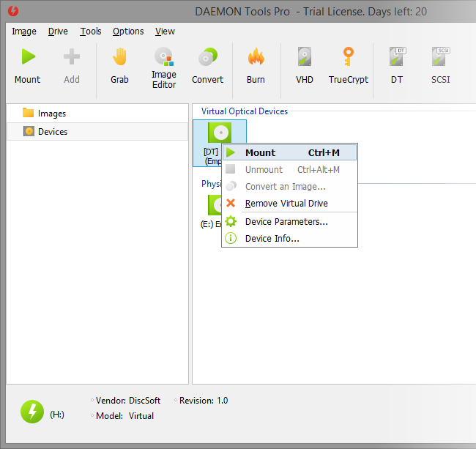
Task: Open Device Info... from context menu
Action: [x=289, y=238]
